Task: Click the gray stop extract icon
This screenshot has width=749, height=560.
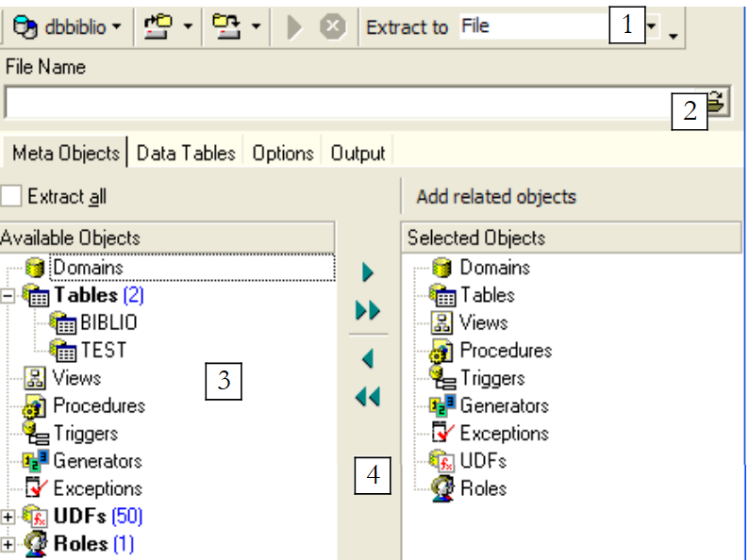Action: pyautogui.click(x=331, y=26)
